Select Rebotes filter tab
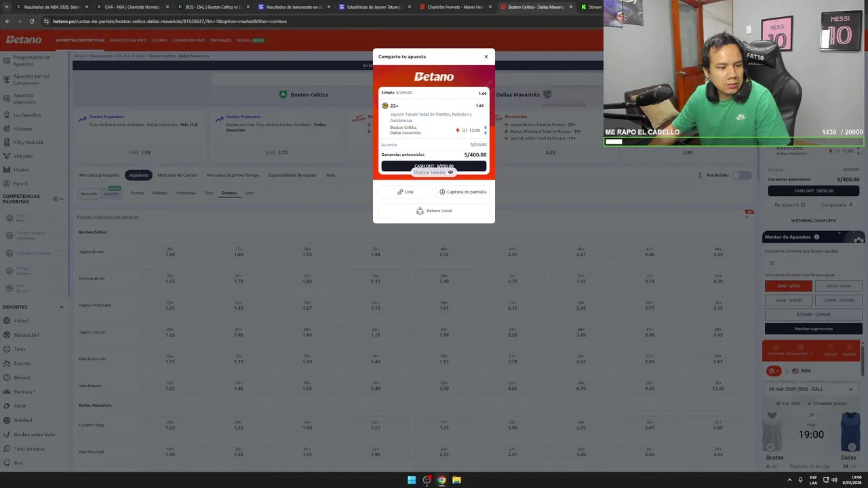The image size is (868, 488). (159, 193)
